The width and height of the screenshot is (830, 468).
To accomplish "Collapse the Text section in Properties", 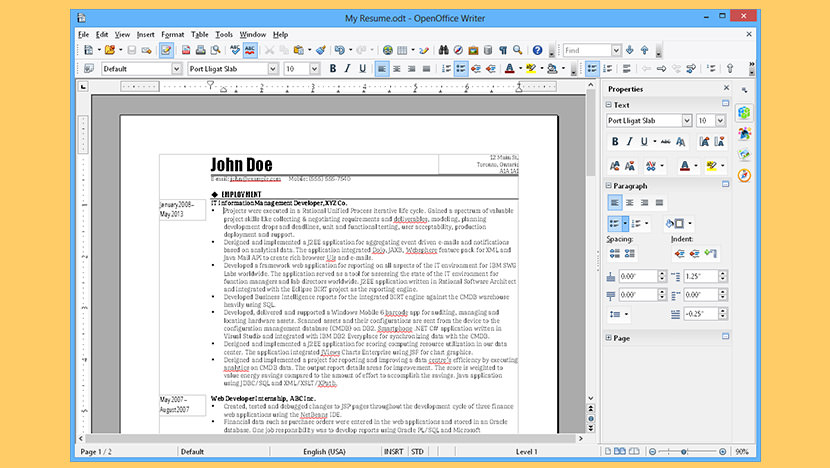I will 609,105.
